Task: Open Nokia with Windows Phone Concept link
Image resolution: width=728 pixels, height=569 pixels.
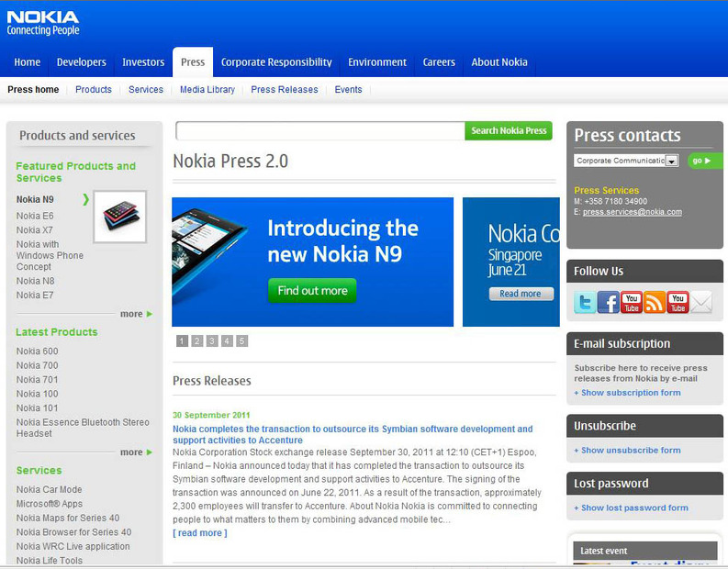Action: pyautogui.click(x=50, y=255)
